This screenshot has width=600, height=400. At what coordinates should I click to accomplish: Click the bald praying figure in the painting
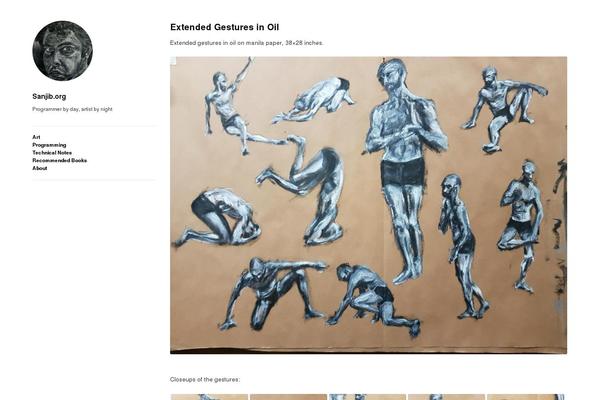461,247
